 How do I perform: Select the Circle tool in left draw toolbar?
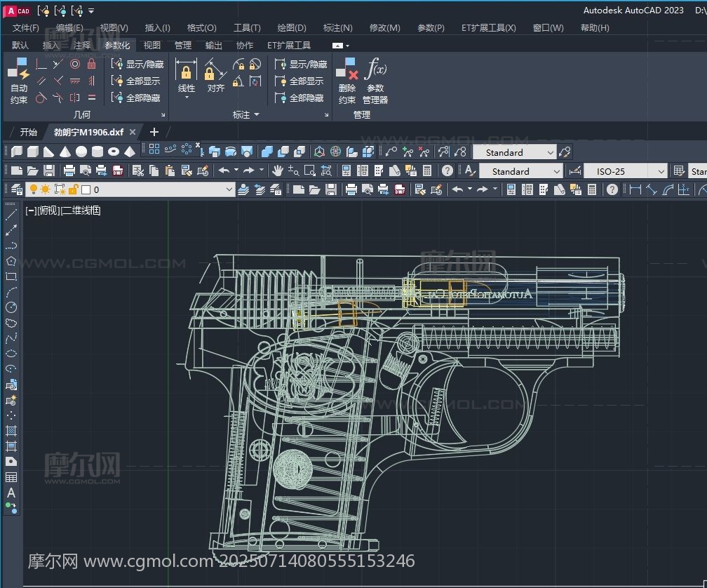coord(11,307)
